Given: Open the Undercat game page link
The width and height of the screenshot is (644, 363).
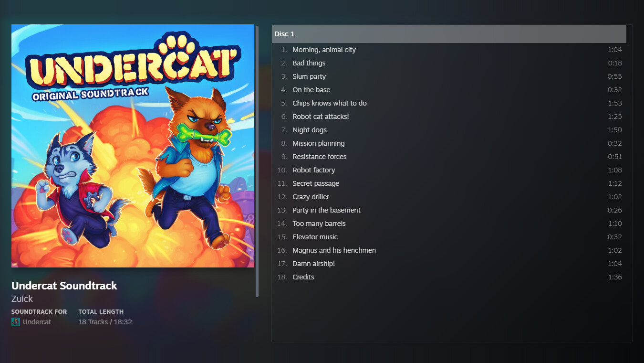Looking at the screenshot, I should pos(38,322).
